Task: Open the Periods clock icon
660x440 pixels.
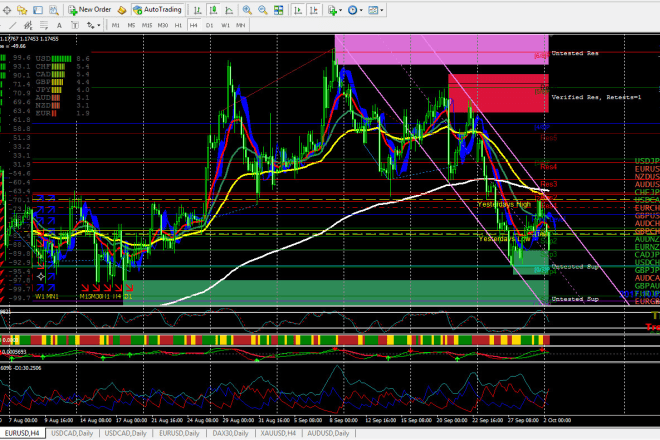Action: (352, 10)
